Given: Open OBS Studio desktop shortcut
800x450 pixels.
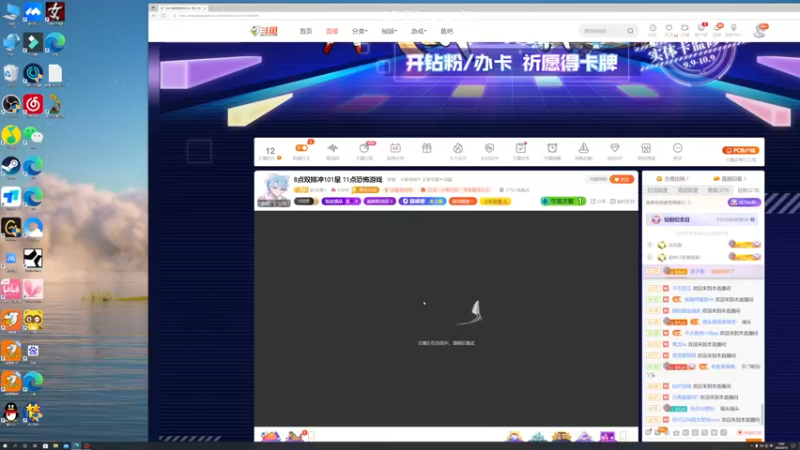Looking at the screenshot, I should 11,105.
